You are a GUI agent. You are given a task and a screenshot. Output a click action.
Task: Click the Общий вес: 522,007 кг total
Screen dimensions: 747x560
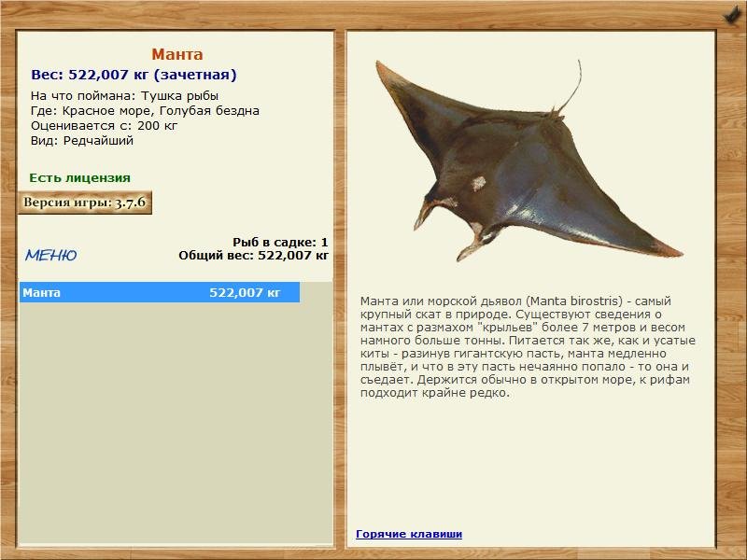pos(253,255)
